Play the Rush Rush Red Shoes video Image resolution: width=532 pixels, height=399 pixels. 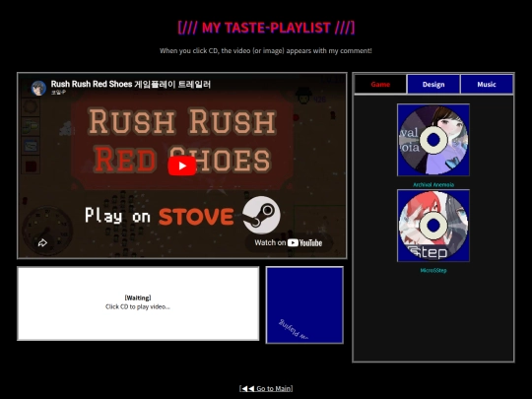point(182,166)
